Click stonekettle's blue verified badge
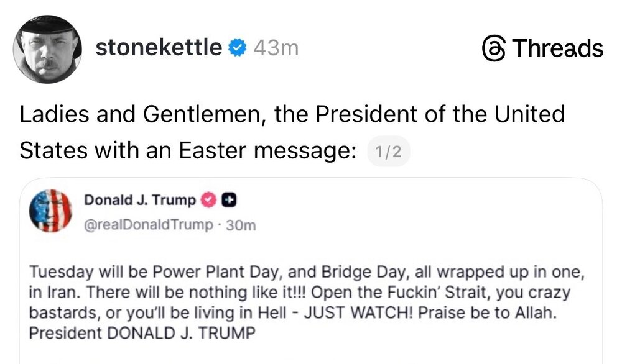The height and width of the screenshot is (364, 622). click(237, 48)
